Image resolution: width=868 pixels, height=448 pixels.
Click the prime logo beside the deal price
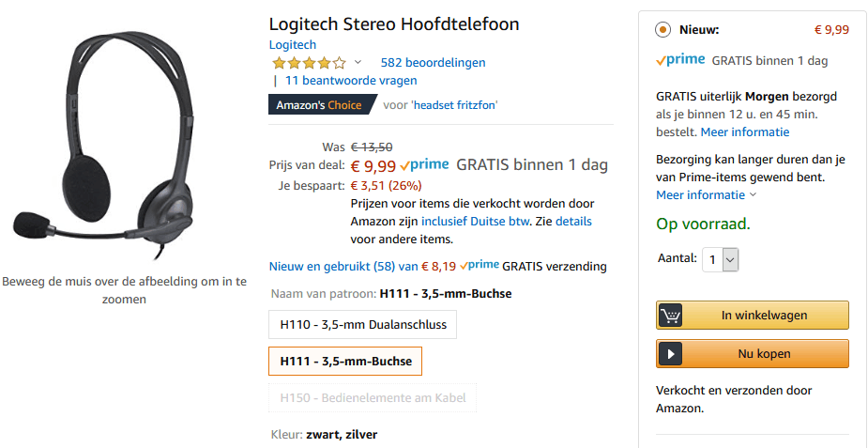click(x=424, y=164)
